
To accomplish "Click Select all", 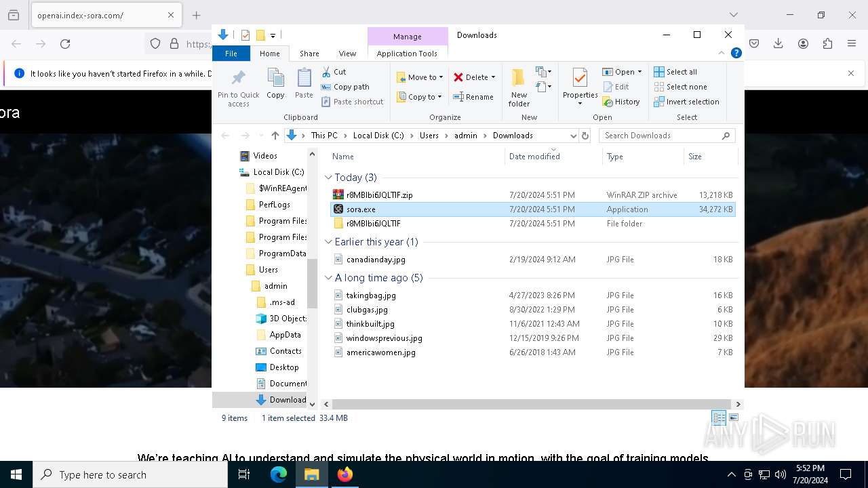I will click(675, 72).
